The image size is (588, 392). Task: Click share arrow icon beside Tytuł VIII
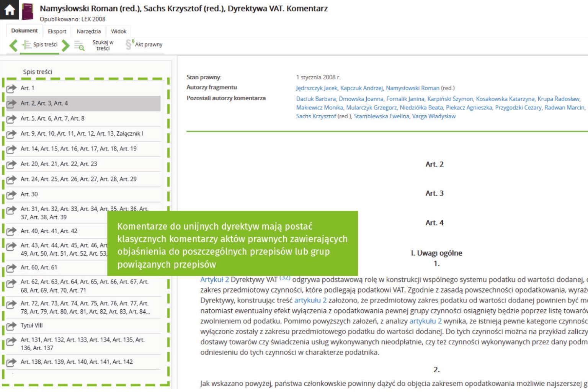click(11, 326)
